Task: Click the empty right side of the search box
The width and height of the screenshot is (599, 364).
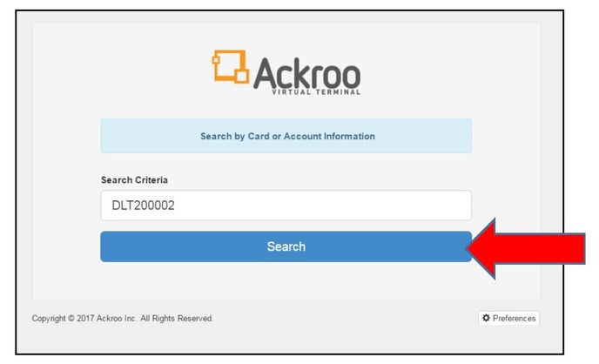Action: coord(344,206)
